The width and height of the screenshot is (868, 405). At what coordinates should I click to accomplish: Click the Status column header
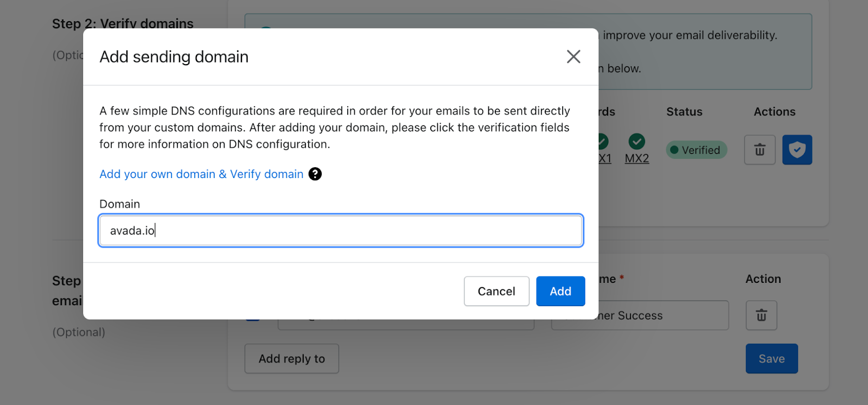(684, 112)
